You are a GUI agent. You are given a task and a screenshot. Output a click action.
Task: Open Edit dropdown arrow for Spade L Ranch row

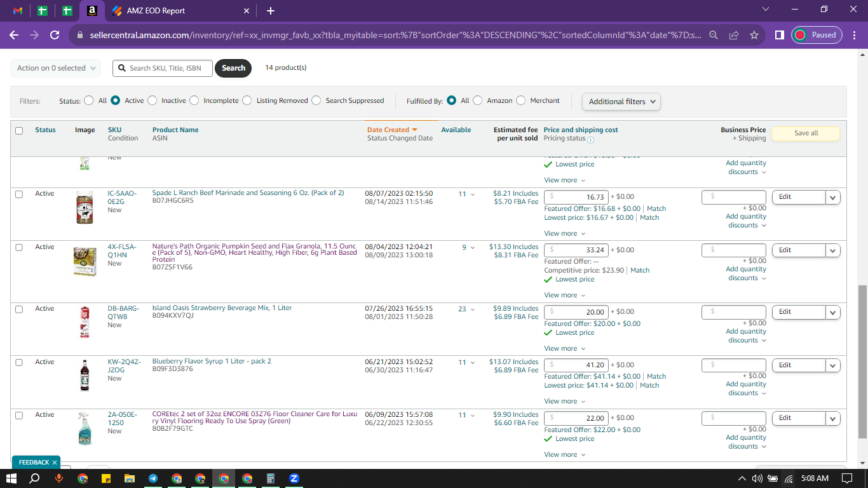click(x=833, y=198)
